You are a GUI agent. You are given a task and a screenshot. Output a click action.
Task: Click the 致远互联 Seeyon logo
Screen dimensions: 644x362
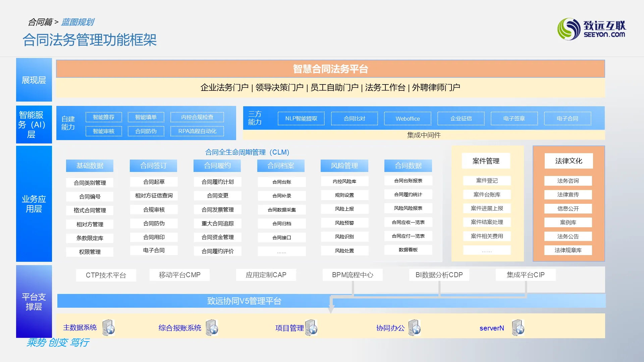(592, 29)
